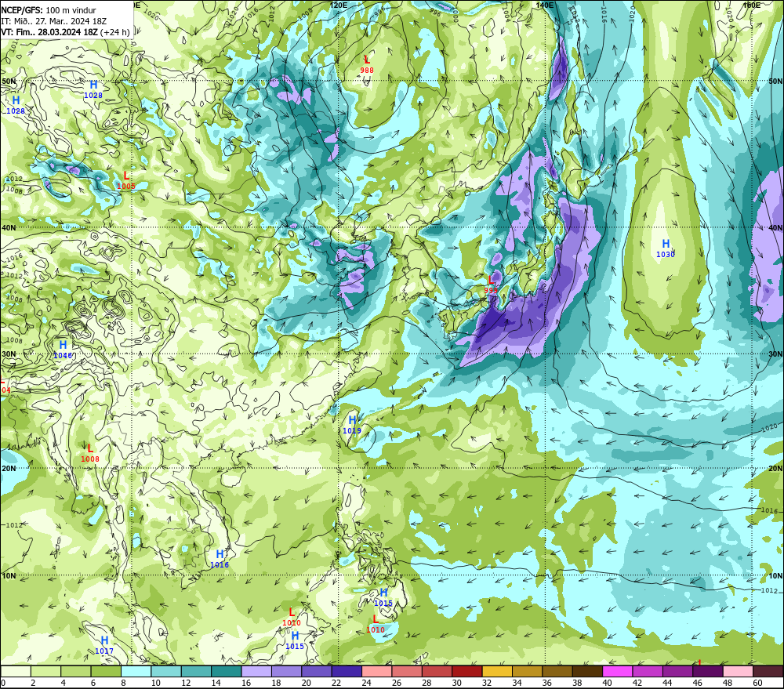
Task: Click the high pressure marker labeled 1016
Action: (220, 559)
